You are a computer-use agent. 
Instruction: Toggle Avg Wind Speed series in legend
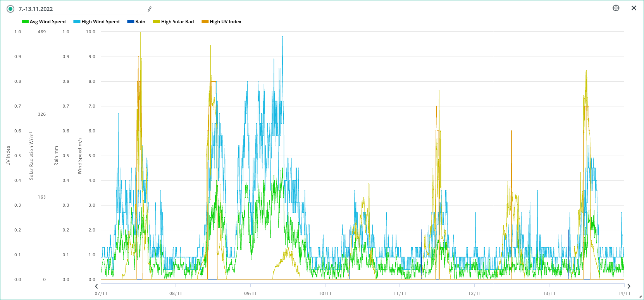(x=47, y=22)
